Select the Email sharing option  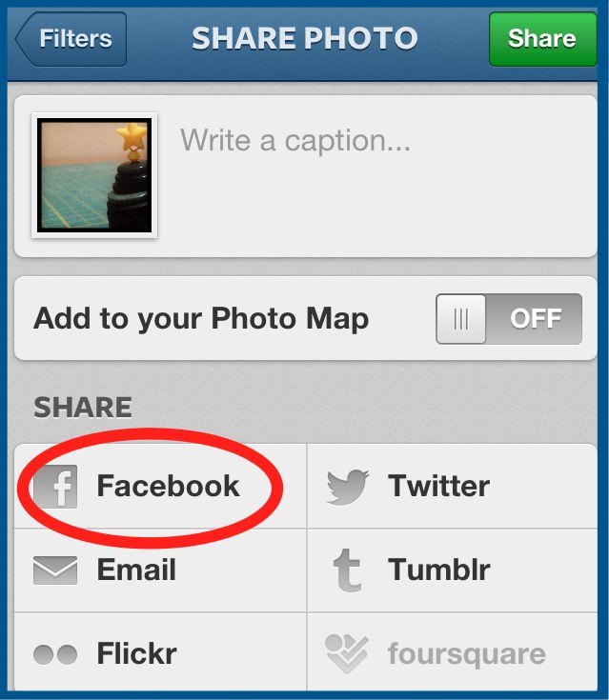(x=160, y=570)
